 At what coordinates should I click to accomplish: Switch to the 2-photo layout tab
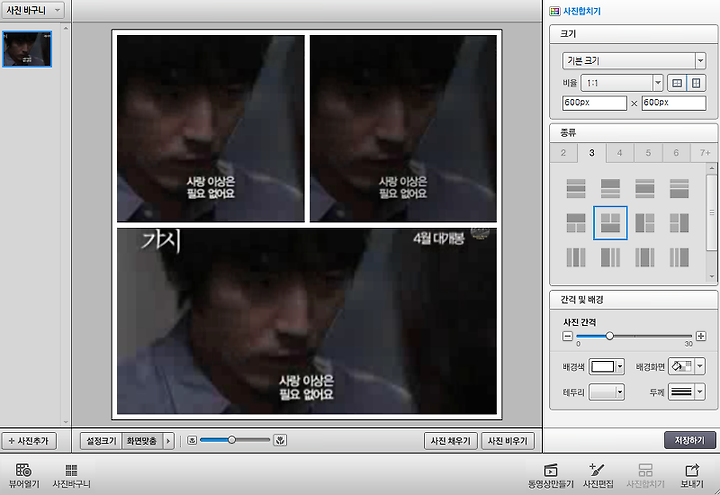563,152
